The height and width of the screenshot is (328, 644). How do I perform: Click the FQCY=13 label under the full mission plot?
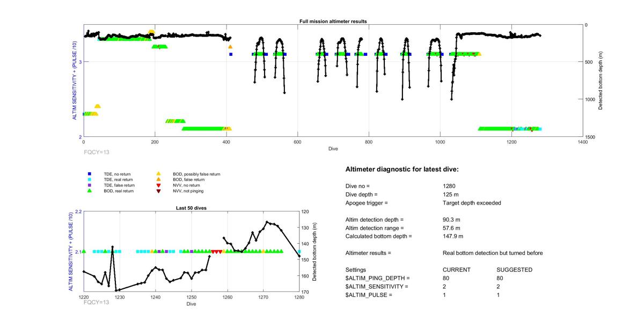[96, 152]
